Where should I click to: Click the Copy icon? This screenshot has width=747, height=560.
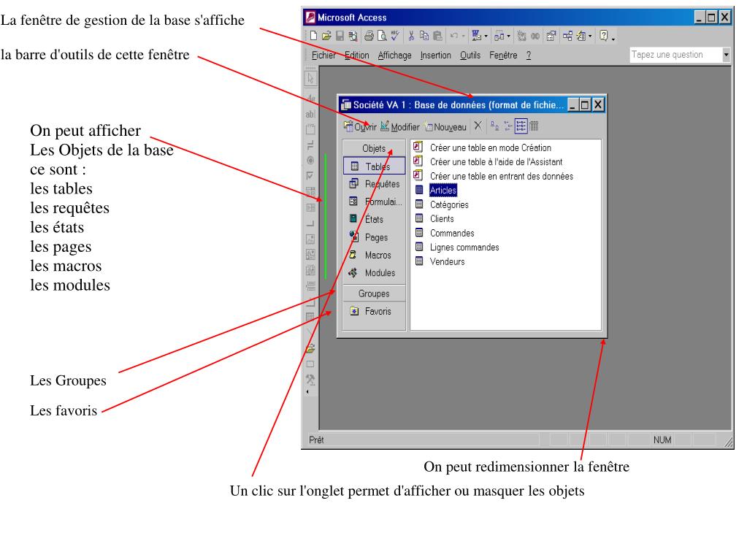pos(424,35)
